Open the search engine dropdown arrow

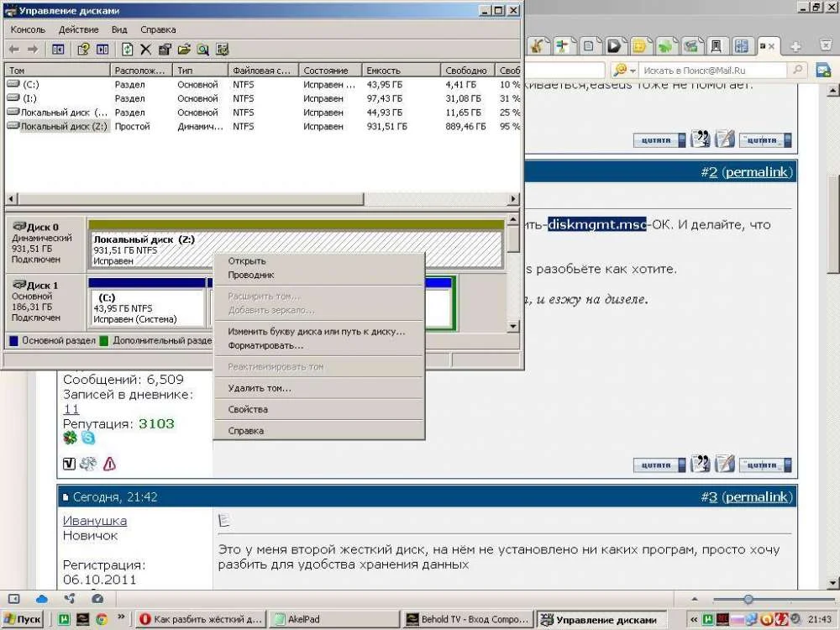click(x=633, y=71)
